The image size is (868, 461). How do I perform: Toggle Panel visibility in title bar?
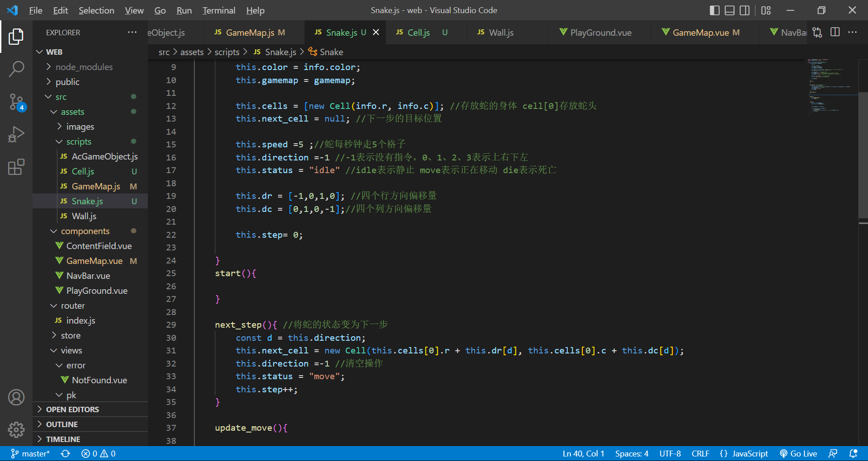point(730,10)
